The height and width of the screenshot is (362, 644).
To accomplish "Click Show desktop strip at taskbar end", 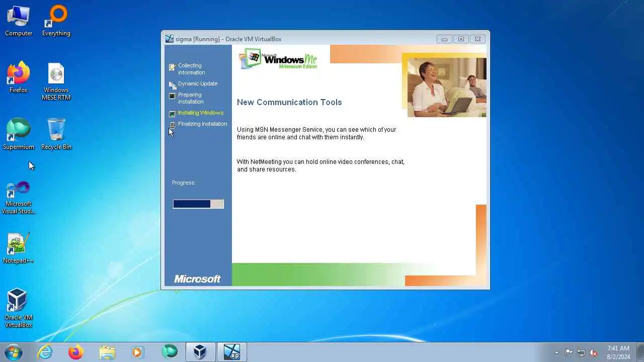I will tap(640, 352).
